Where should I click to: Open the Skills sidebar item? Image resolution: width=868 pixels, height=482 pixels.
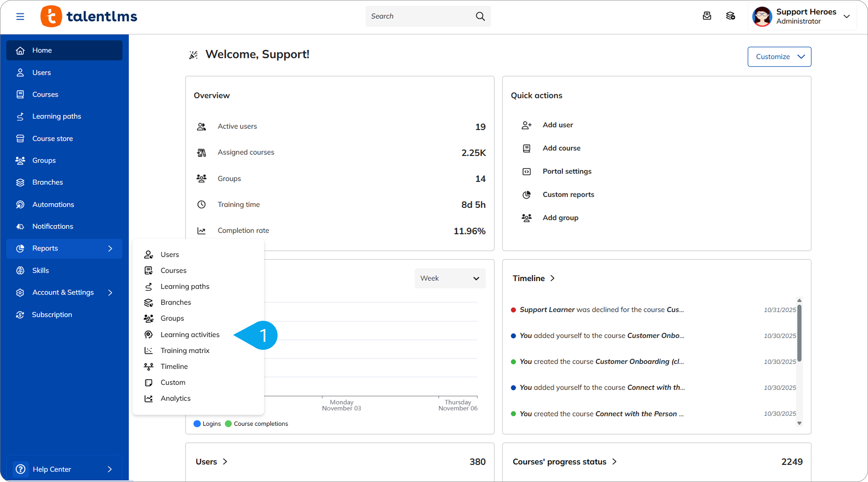(40, 270)
